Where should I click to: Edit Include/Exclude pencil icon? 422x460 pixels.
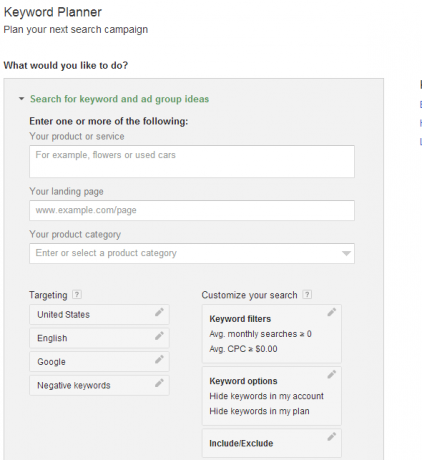point(332,437)
